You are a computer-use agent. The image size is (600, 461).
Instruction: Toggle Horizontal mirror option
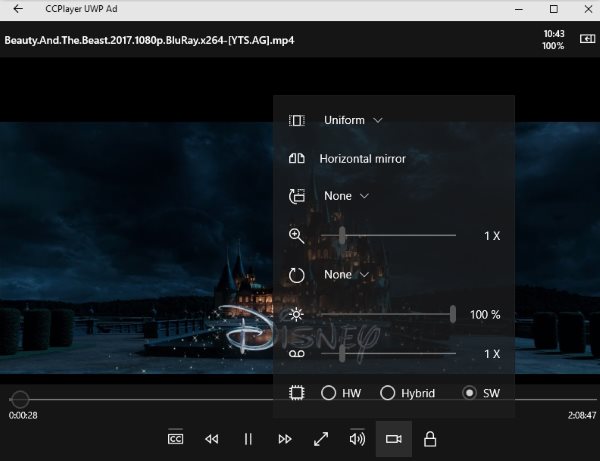[362, 158]
